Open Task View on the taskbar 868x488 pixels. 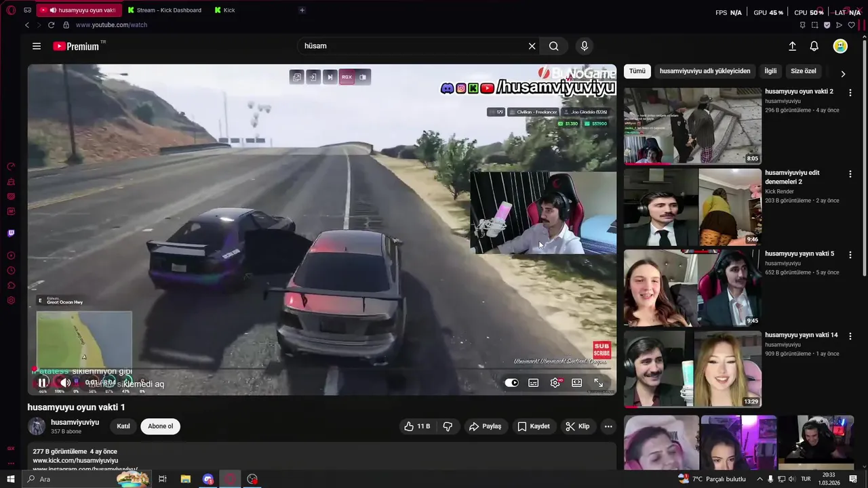tap(163, 479)
